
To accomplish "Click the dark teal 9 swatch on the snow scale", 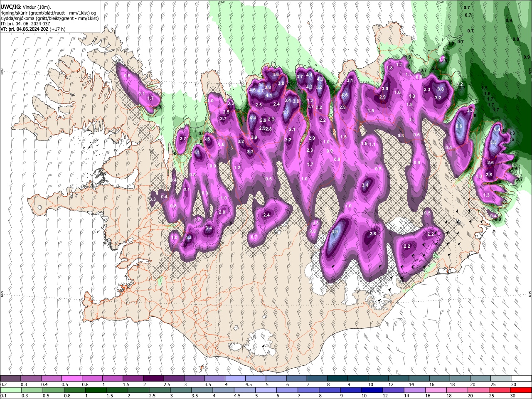I will tap(357, 379).
